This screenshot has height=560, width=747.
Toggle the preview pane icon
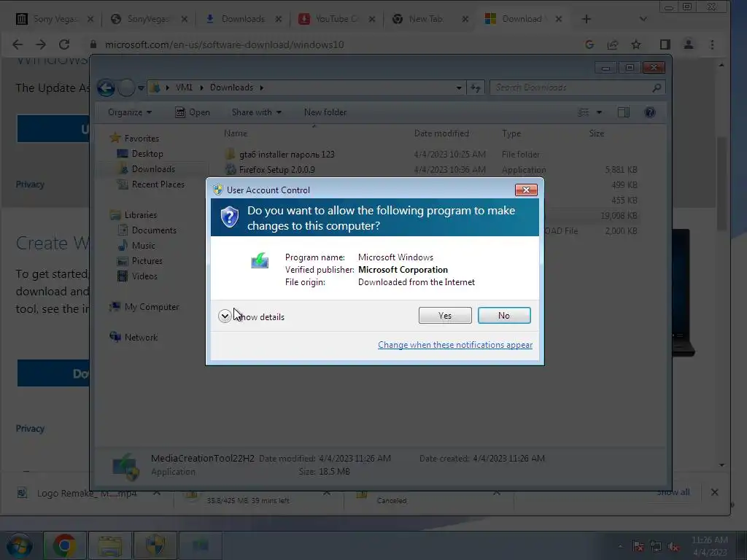click(623, 112)
